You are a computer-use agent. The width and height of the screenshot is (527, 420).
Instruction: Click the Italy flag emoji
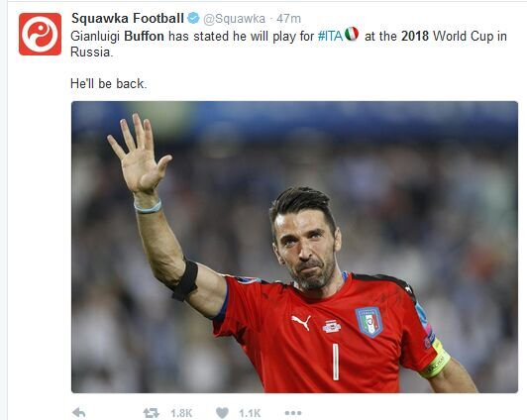coord(352,34)
